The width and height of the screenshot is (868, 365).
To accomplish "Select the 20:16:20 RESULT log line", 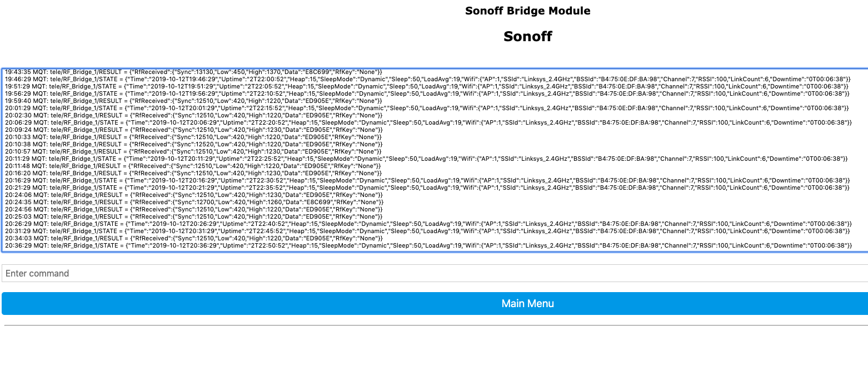I will click(193, 173).
